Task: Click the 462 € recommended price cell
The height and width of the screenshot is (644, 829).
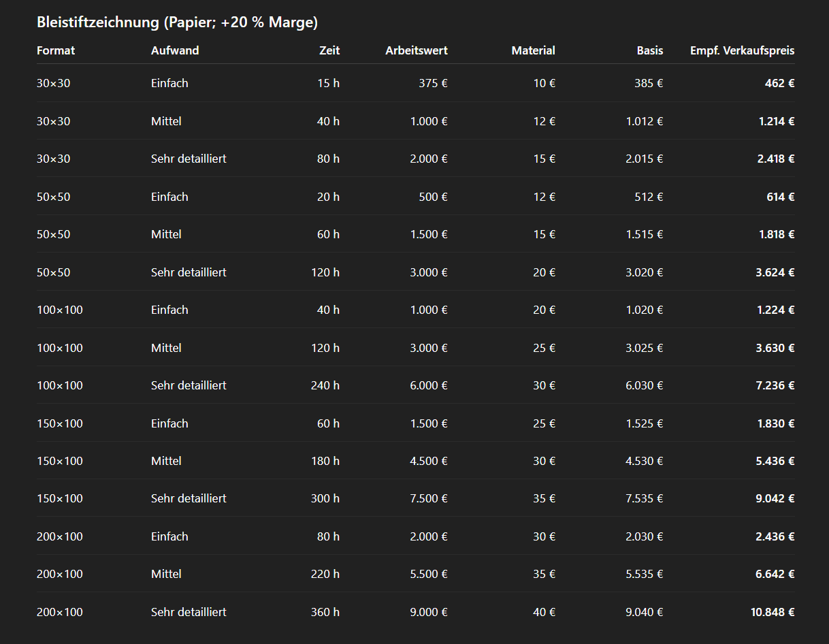Action: click(x=779, y=83)
